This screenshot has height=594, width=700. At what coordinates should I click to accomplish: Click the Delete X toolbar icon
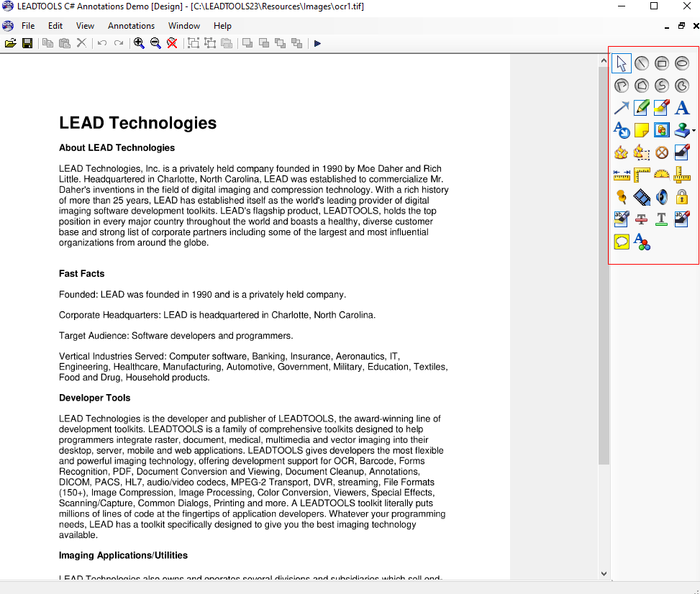(x=81, y=43)
